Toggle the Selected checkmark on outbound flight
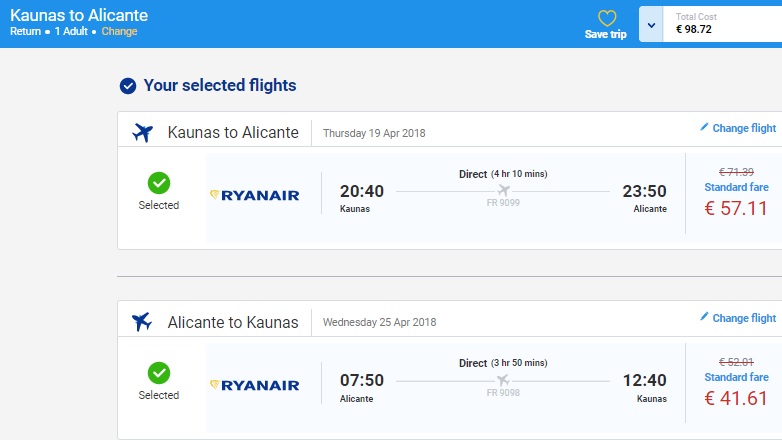Image resolution: width=782 pixels, height=440 pixels. pyautogui.click(x=158, y=183)
